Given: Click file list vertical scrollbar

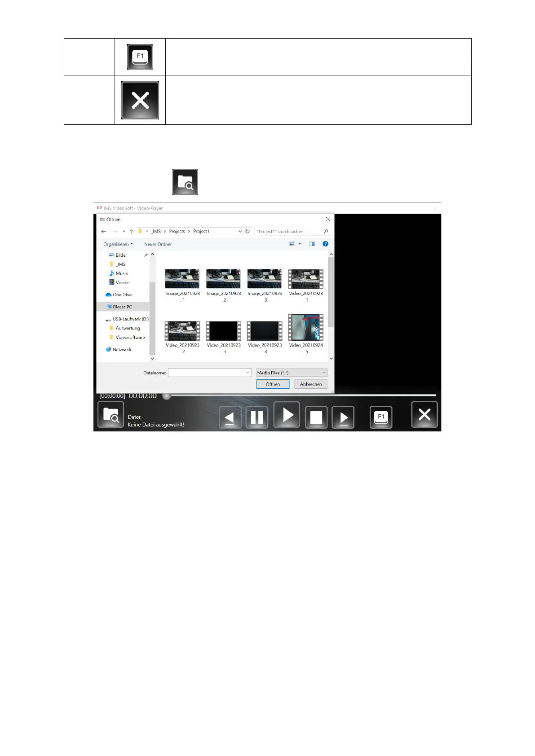Looking at the screenshot, I should tap(331, 293).
